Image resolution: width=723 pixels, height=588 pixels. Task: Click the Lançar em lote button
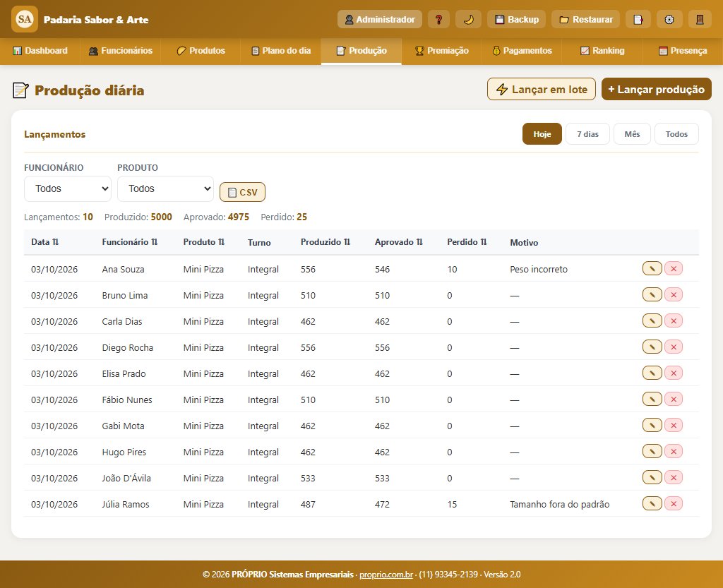(542, 89)
